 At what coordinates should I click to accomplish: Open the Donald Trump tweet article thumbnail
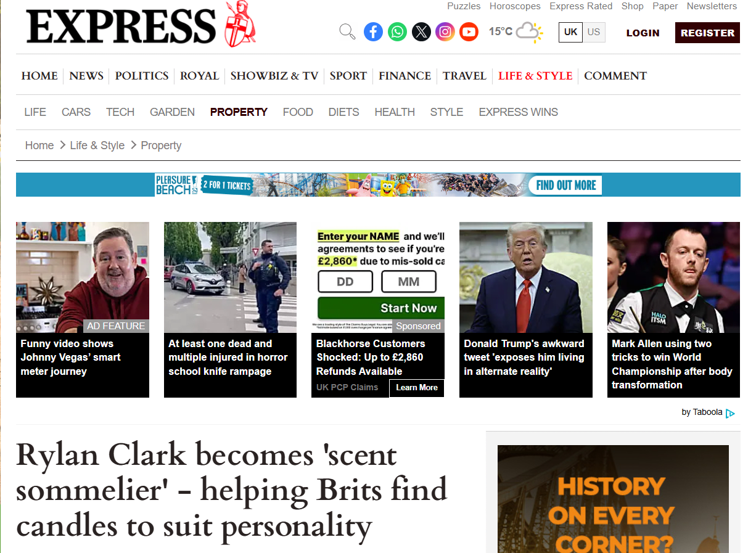tap(526, 277)
